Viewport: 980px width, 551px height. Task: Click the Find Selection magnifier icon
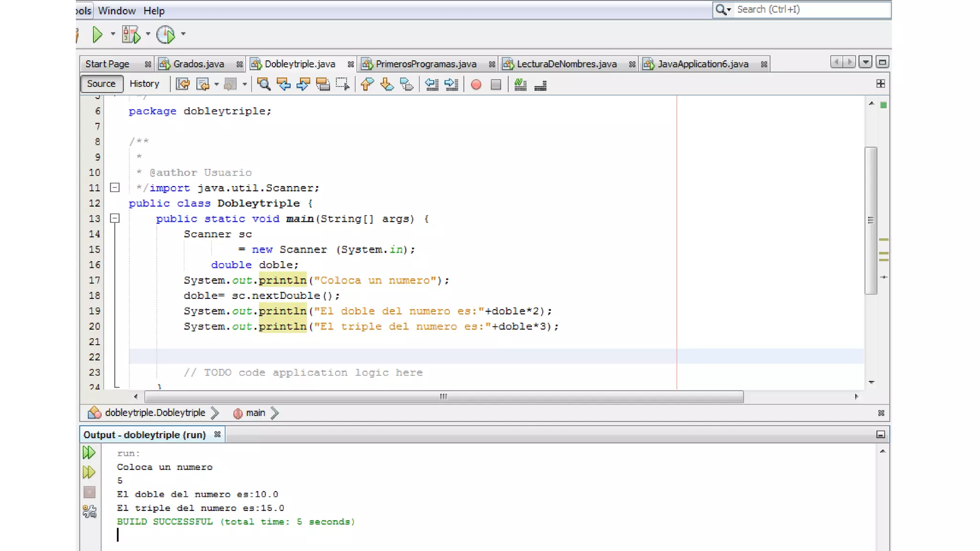coord(263,85)
